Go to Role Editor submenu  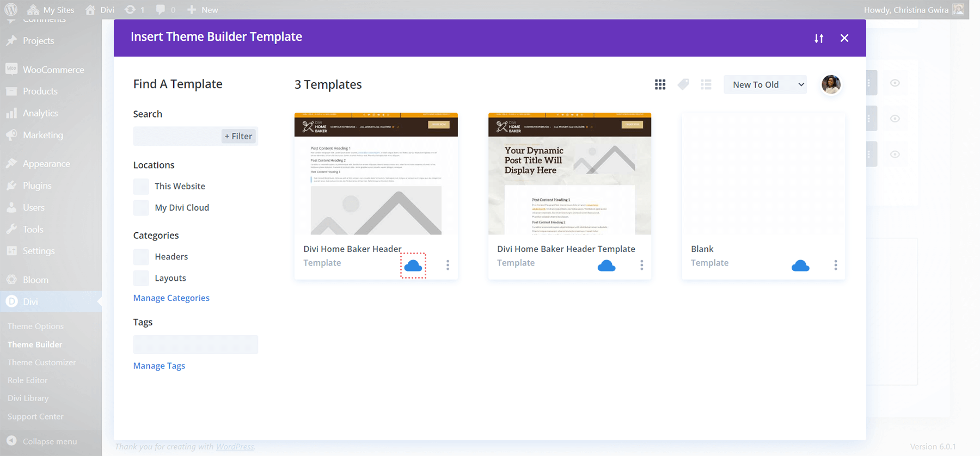[28, 380]
